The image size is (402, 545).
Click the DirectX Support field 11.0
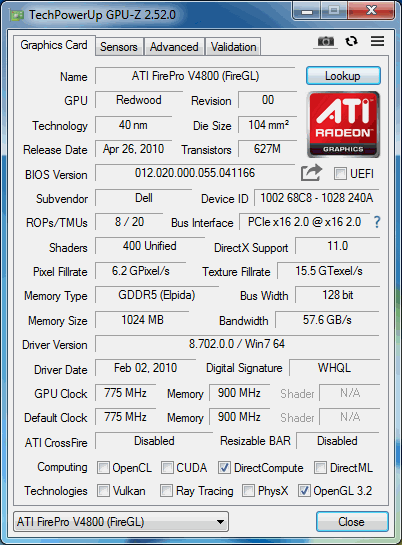click(x=337, y=246)
